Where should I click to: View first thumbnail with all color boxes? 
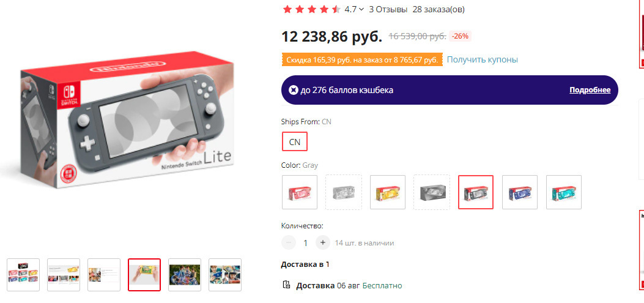[23, 275]
